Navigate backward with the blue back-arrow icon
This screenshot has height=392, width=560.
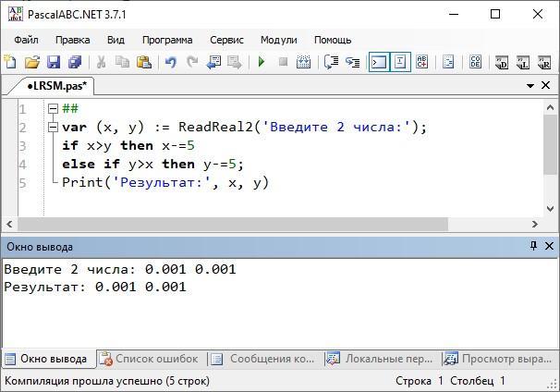214,62
